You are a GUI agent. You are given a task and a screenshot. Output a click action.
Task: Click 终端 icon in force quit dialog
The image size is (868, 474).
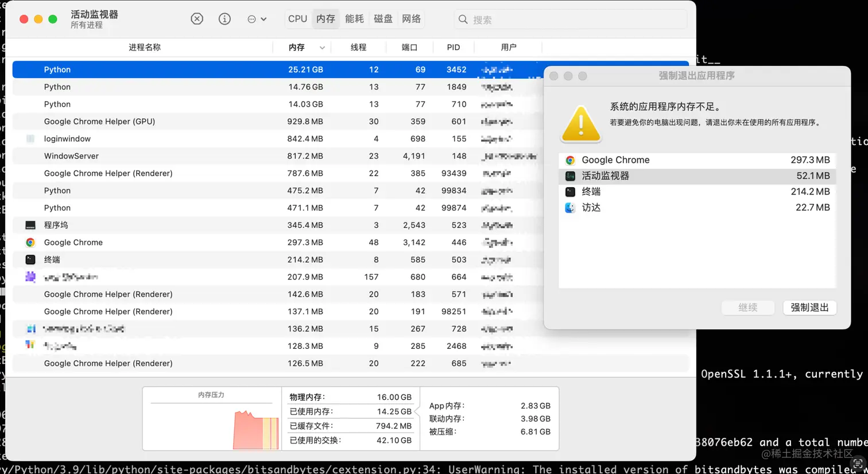tap(569, 192)
